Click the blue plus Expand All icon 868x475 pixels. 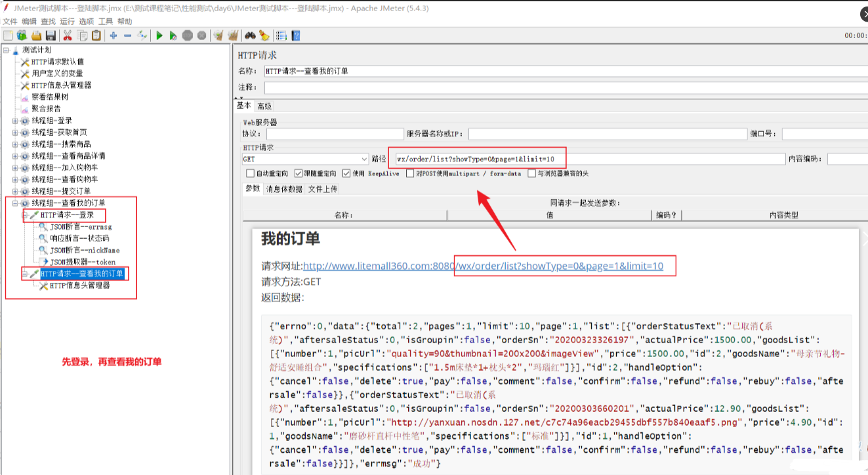point(114,35)
